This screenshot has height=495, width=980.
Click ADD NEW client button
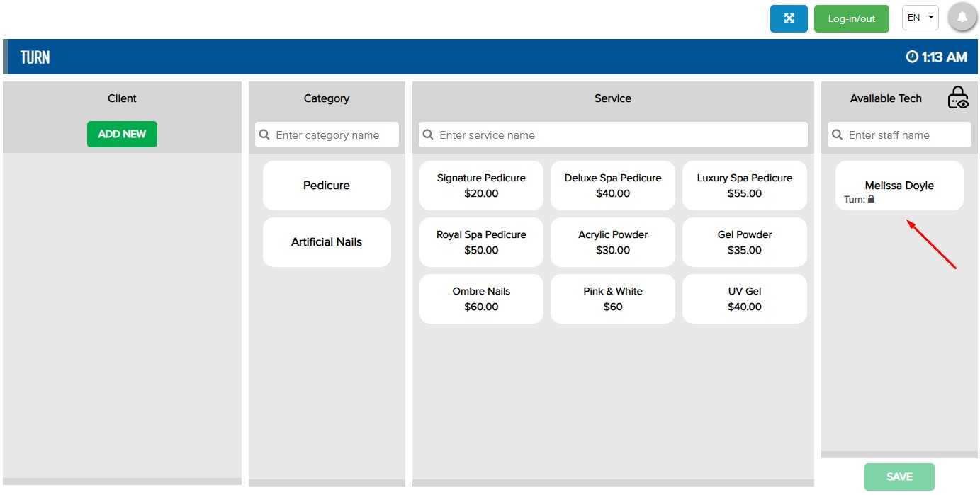122,134
